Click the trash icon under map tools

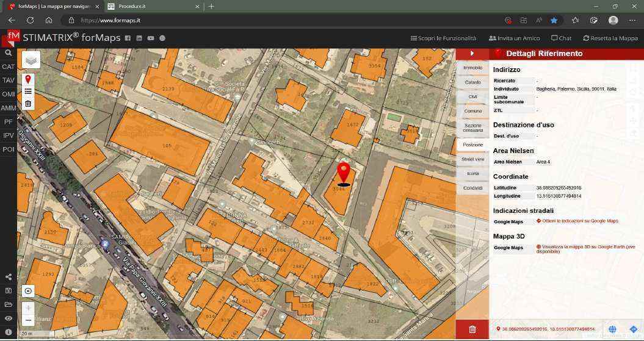click(28, 104)
